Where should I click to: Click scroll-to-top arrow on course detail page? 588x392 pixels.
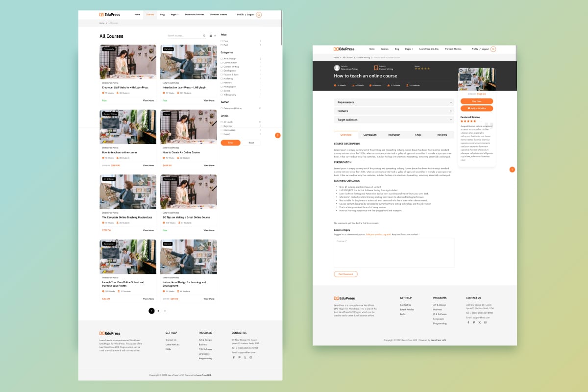[x=512, y=170]
